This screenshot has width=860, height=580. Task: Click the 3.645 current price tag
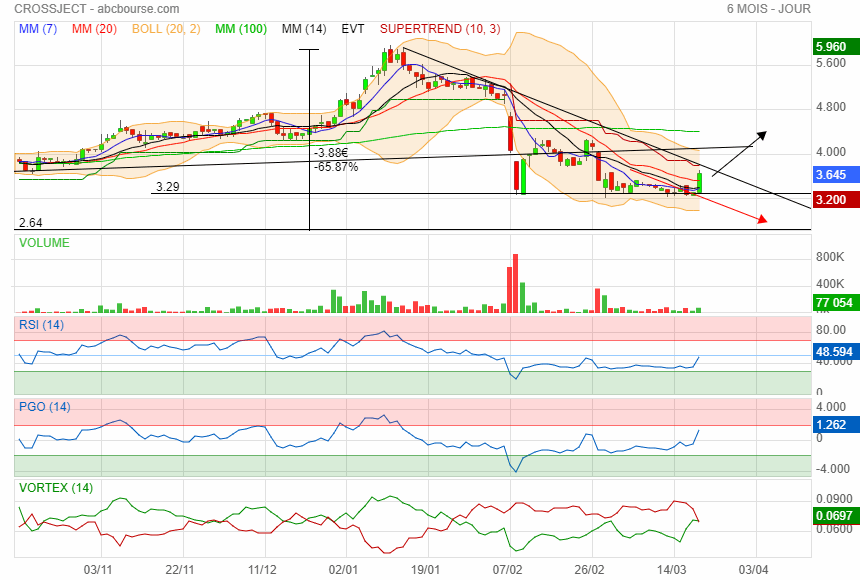pyautogui.click(x=835, y=174)
